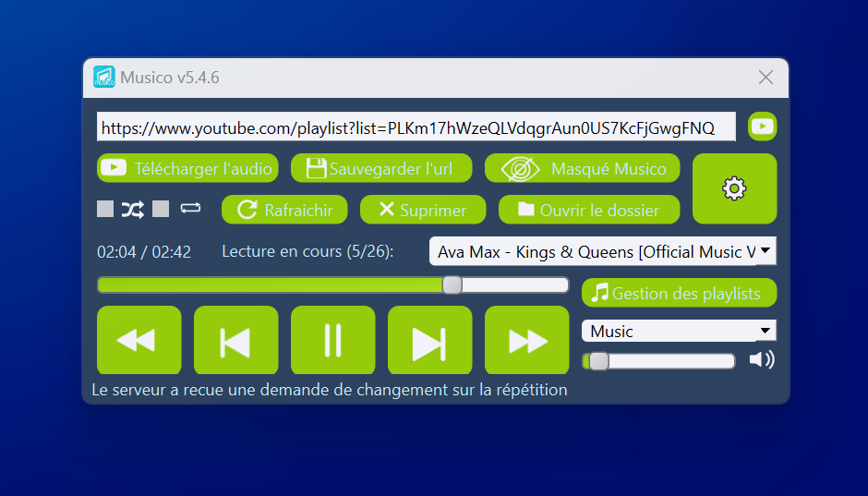Open the current track dropdown list

pos(603,251)
